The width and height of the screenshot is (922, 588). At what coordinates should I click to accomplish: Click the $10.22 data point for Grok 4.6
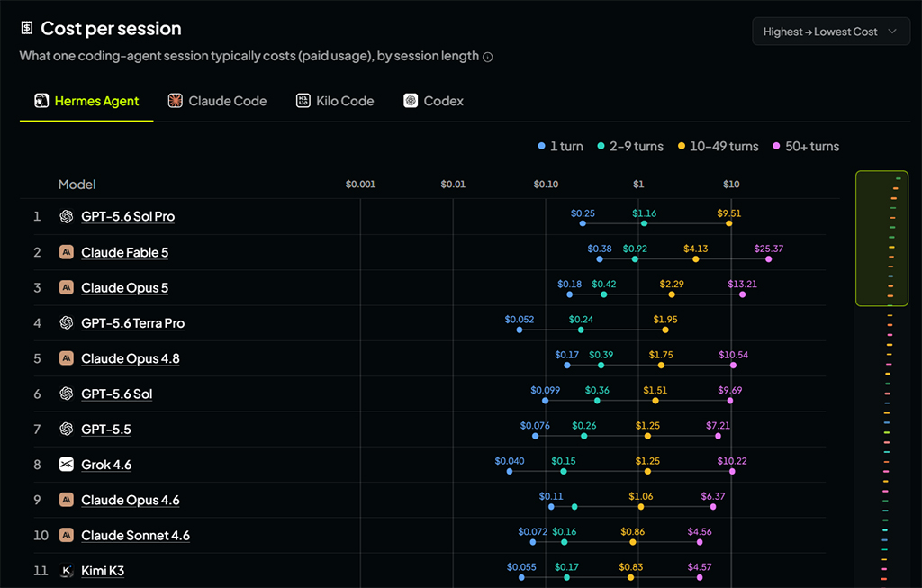coord(732,471)
